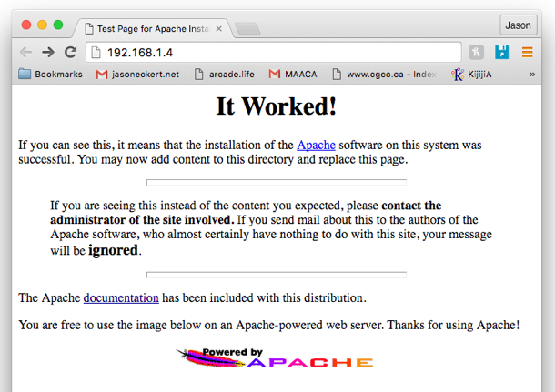Open the jasoneckert.net Gmail bookmark

[x=137, y=74]
